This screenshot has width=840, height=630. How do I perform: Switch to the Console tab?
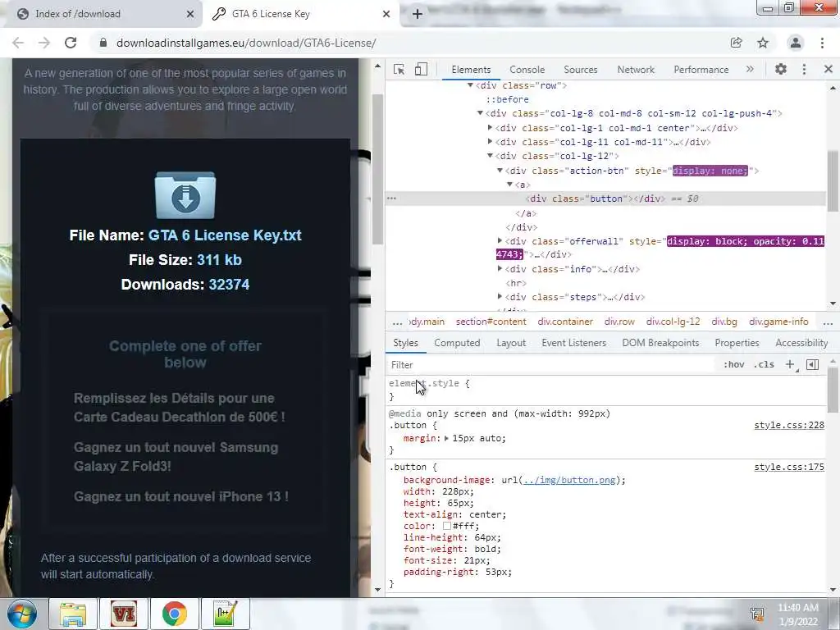coord(527,70)
